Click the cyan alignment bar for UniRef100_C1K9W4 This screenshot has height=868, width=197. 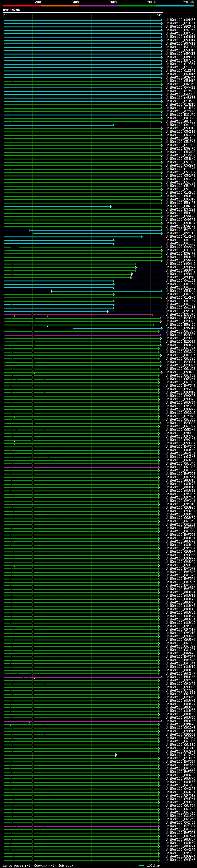pos(73,237)
